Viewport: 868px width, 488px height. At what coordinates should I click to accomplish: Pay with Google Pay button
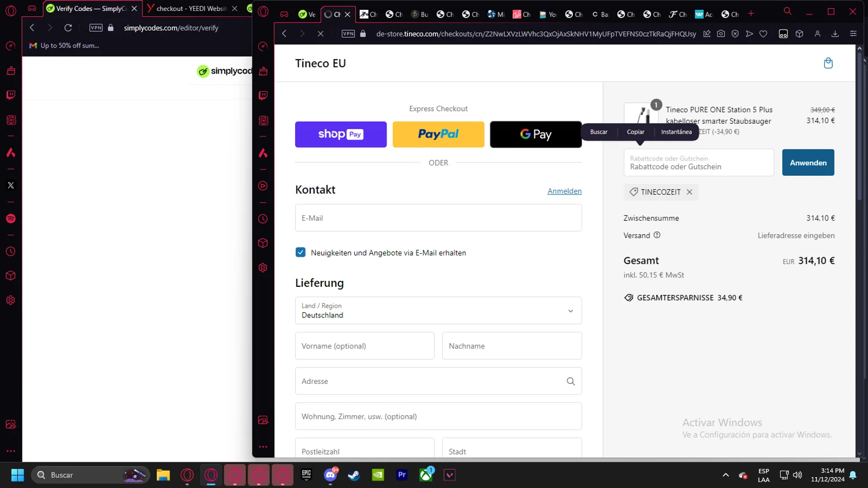(536, 134)
